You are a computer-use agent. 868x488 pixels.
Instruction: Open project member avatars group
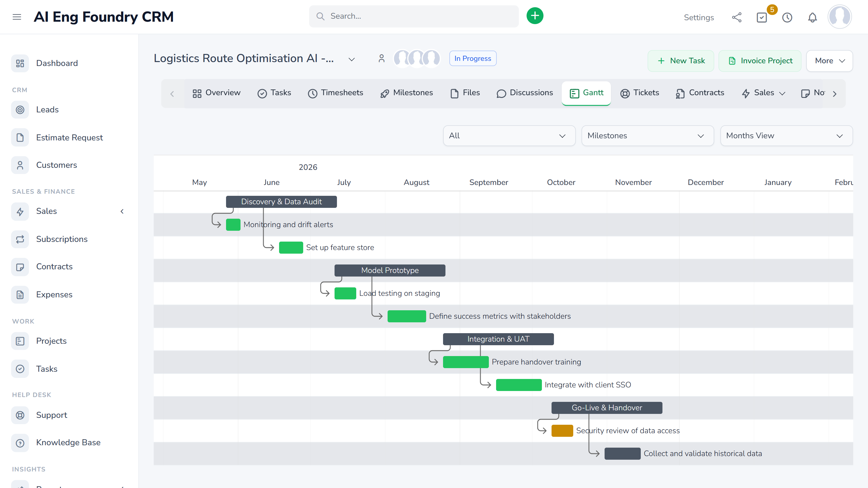[x=417, y=59]
